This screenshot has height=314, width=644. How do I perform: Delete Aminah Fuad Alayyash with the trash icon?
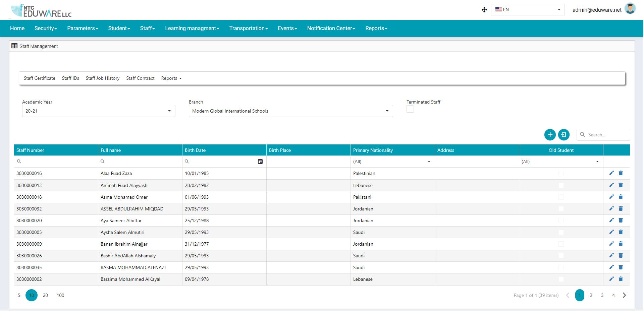(x=621, y=185)
